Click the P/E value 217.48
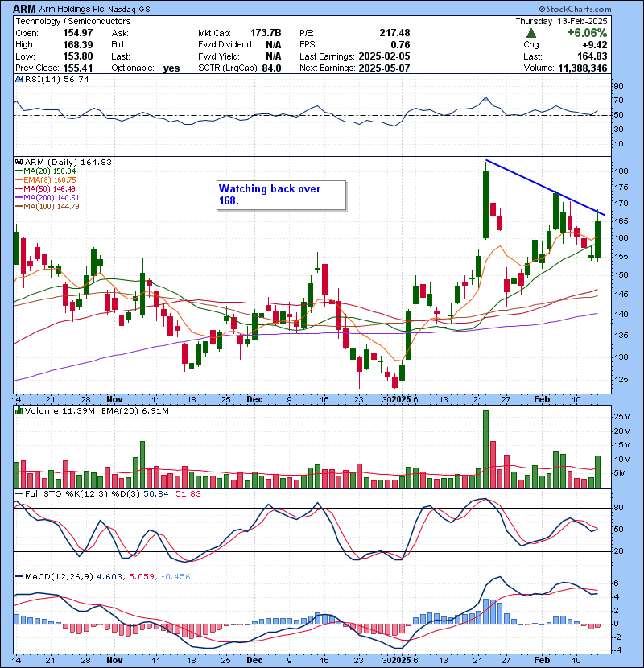The width and height of the screenshot is (644, 668). coord(394,33)
